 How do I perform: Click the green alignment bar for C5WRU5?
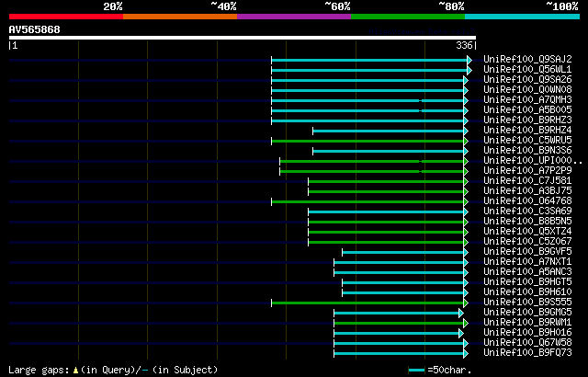[367, 141]
